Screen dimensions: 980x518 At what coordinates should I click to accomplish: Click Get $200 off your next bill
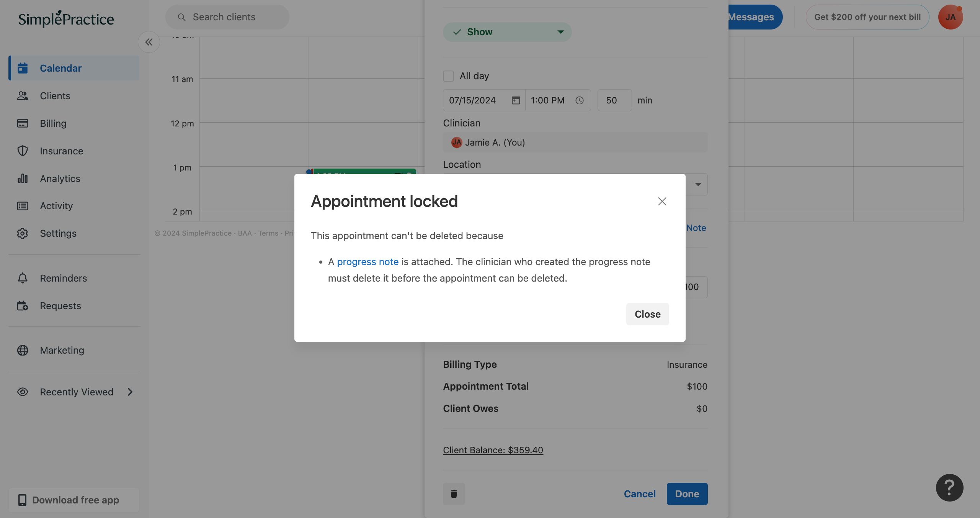(867, 17)
